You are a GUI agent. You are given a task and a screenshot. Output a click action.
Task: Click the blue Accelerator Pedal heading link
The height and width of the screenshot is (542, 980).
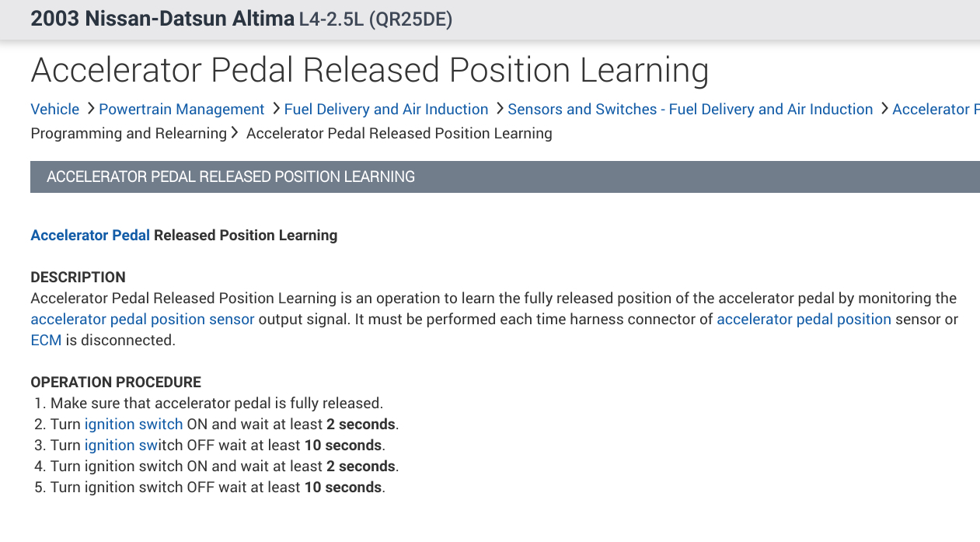pyautogui.click(x=90, y=235)
